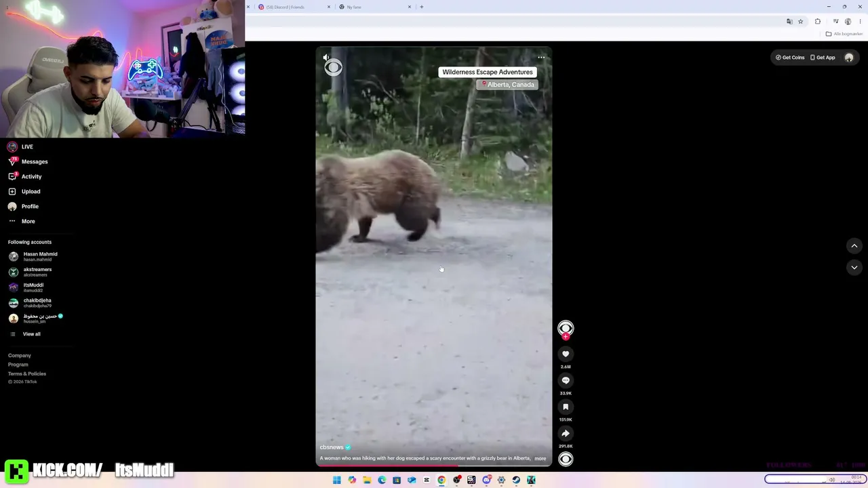Open Copilot from the taskbar

click(x=352, y=480)
